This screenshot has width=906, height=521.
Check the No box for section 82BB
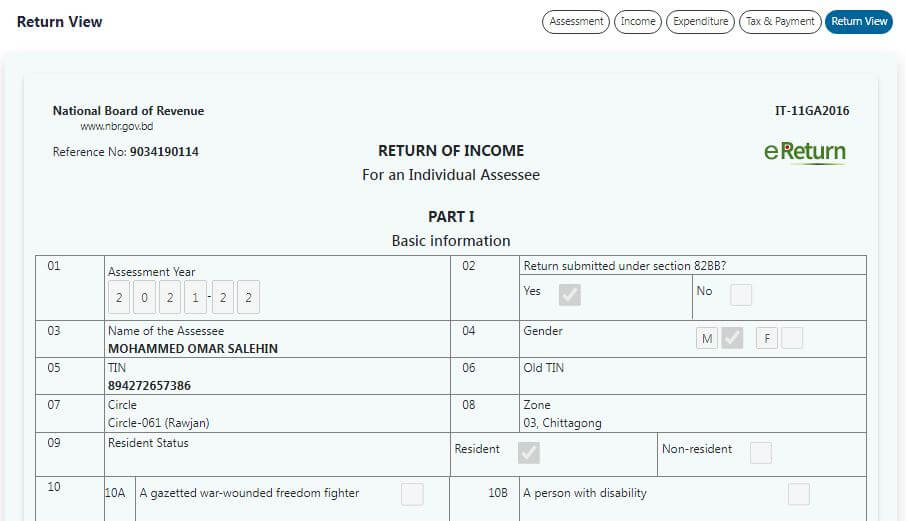click(x=741, y=295)
